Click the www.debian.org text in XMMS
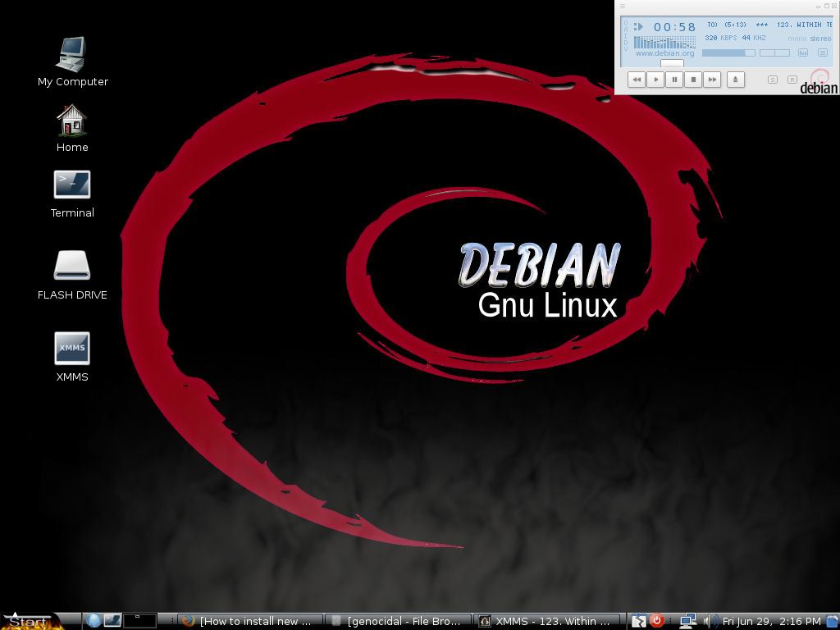This screenshot has height=630, width=840. (664, 53)
